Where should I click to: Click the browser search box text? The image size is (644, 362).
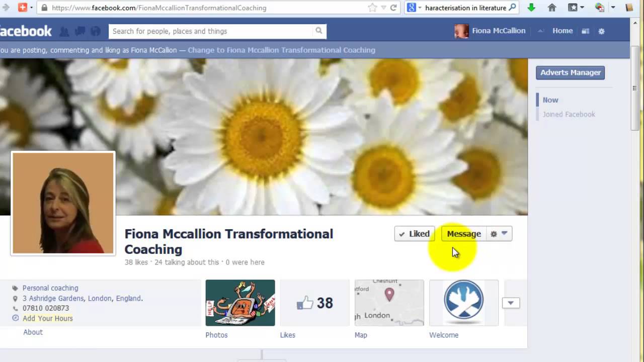[465, 8]
